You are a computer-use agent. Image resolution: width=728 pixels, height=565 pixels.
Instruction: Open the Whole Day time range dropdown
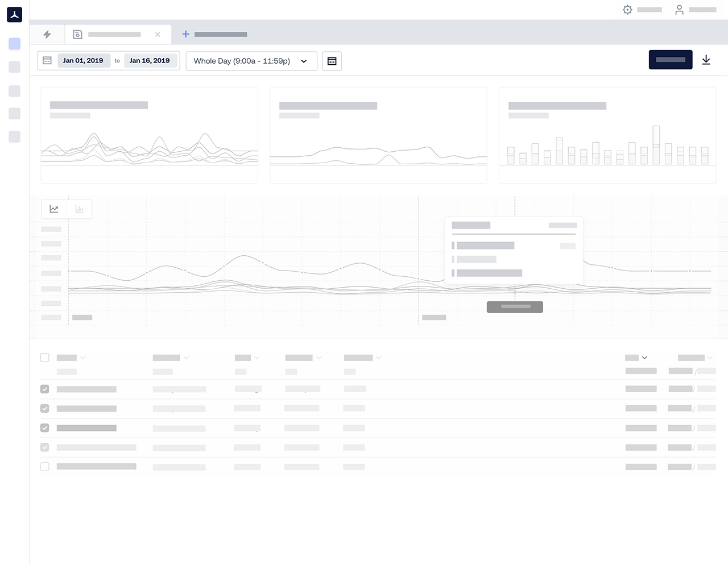[251, 61]
